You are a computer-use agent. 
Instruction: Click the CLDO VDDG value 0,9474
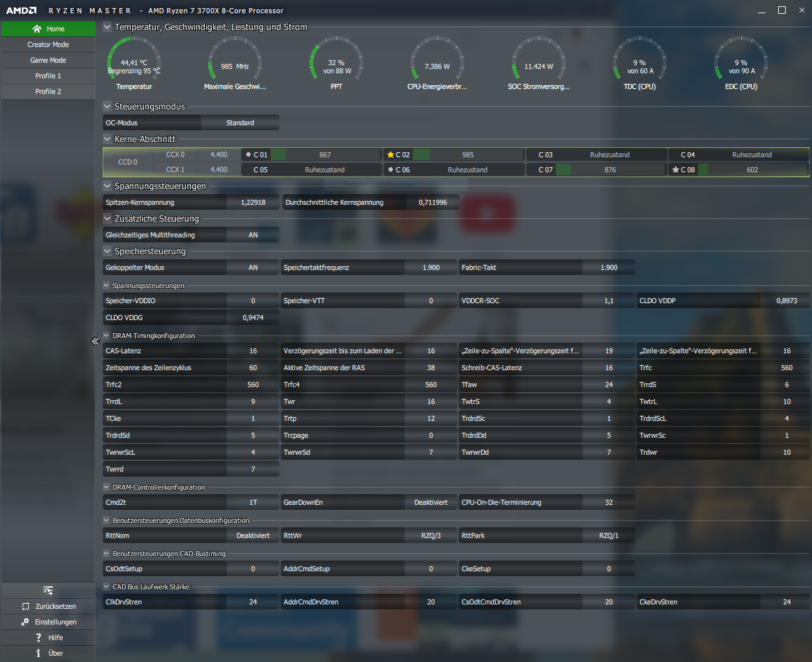point(253,318)
